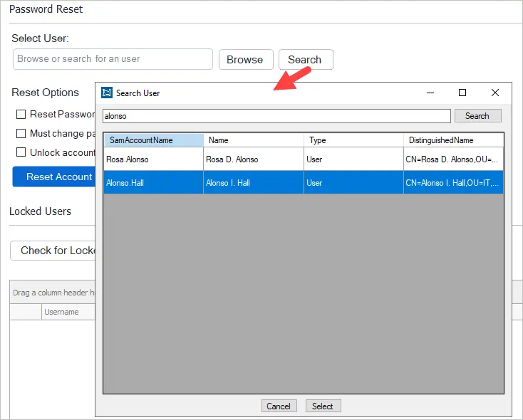Click the Browse button in Password Reset

[x=246, y=59]
